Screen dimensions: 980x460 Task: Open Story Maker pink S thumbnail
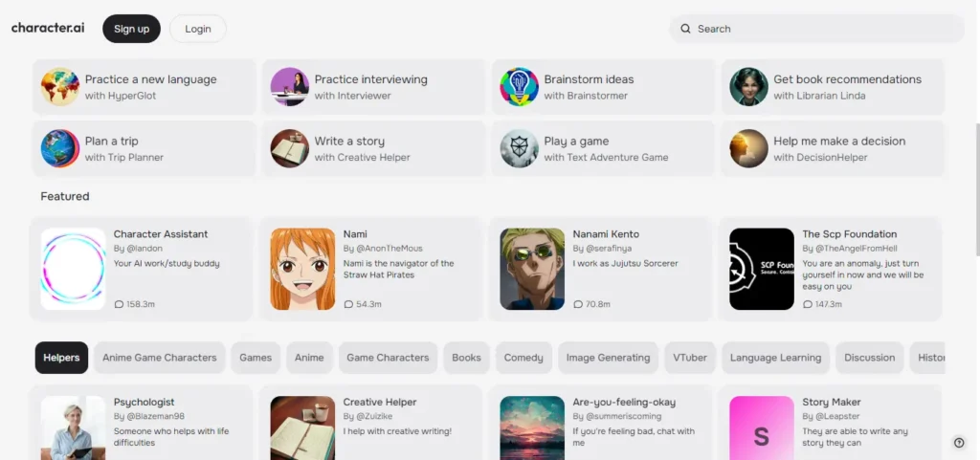(x=762, y=427)
